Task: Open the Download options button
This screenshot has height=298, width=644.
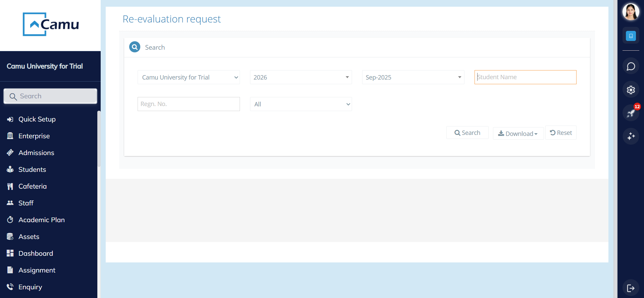Action: (518, 134)
